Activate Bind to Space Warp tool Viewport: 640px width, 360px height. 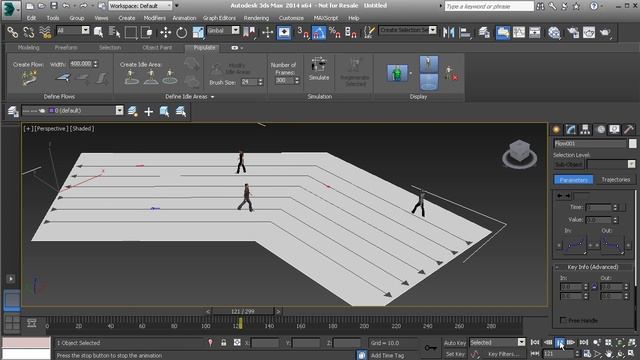(x=45, y=32)
